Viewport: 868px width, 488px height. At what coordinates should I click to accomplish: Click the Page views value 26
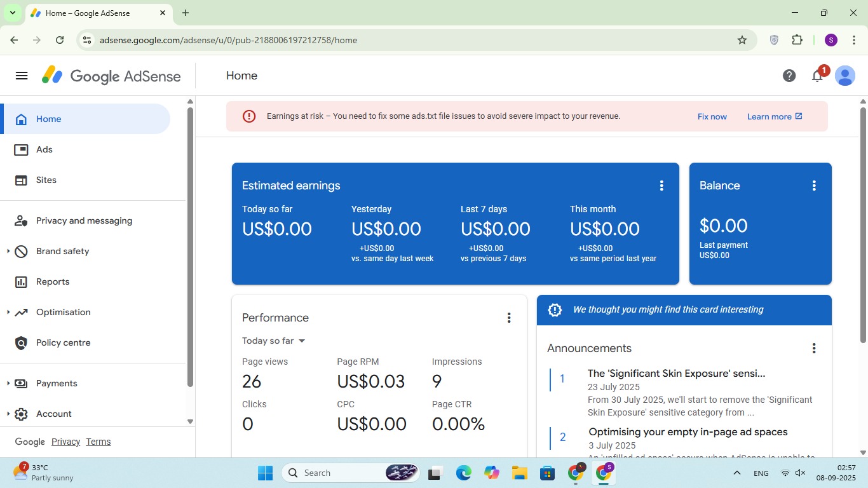coord(252,381)
